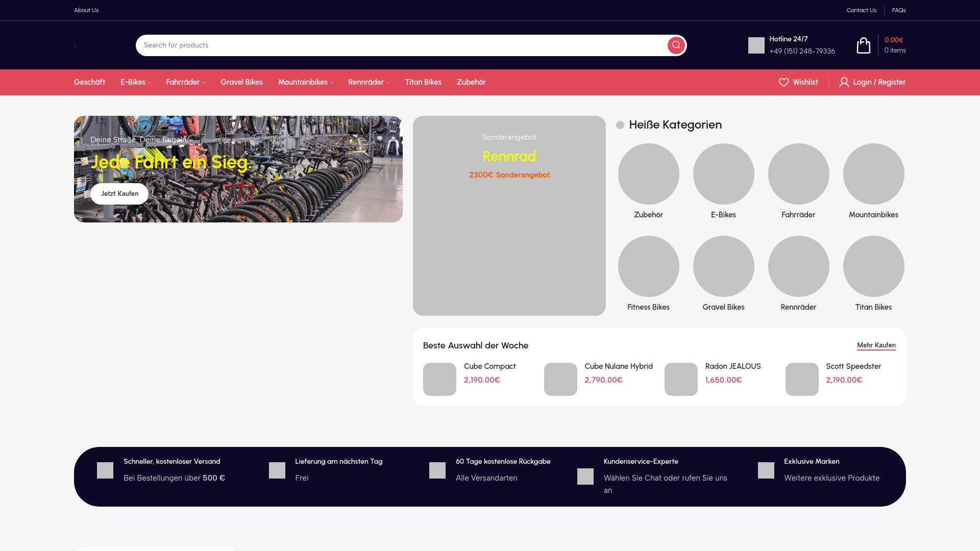Open the Zubehör category circle
The width and height of the screenshot is (980, 551).
pos(648,174)
